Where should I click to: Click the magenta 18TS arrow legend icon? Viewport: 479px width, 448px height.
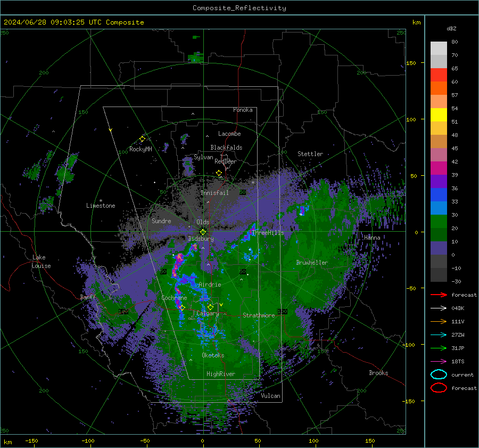click(x=439, y=362)
